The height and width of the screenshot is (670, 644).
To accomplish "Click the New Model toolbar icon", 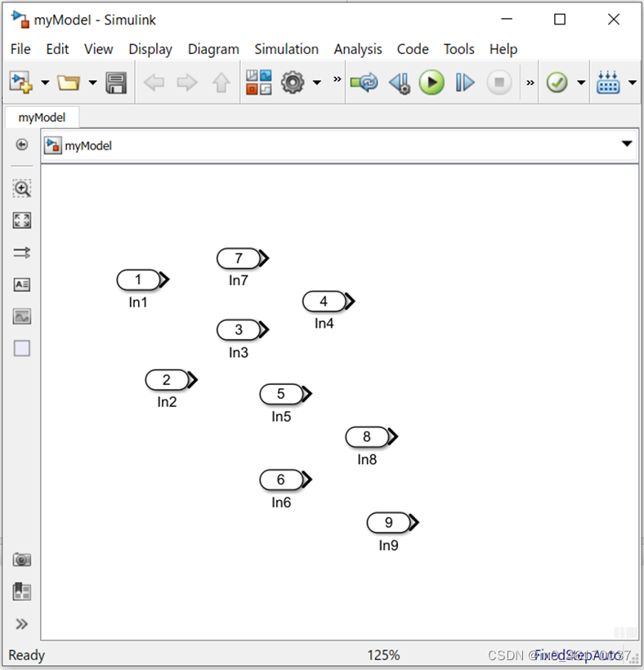I will click(21, 82).
